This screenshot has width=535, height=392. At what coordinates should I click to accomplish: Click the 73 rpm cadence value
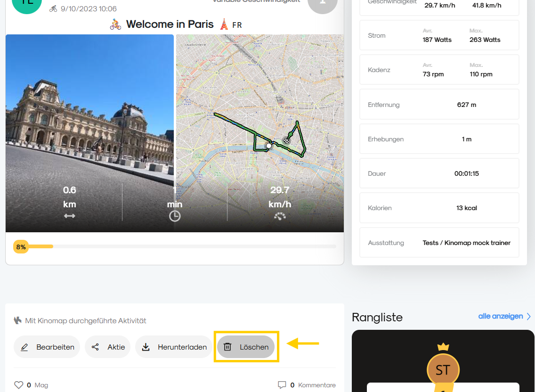tap(433, 74)
